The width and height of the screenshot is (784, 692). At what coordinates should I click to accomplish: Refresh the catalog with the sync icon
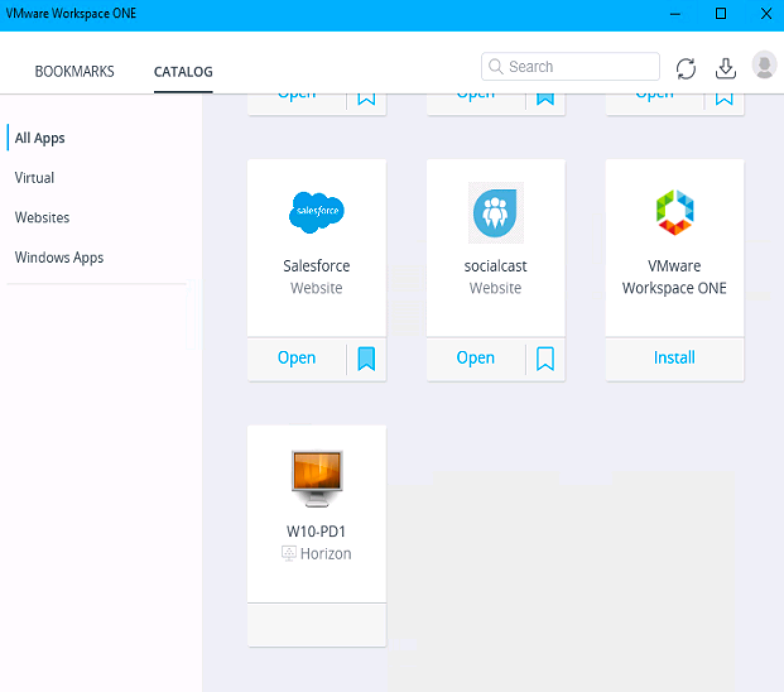point(686,68)
